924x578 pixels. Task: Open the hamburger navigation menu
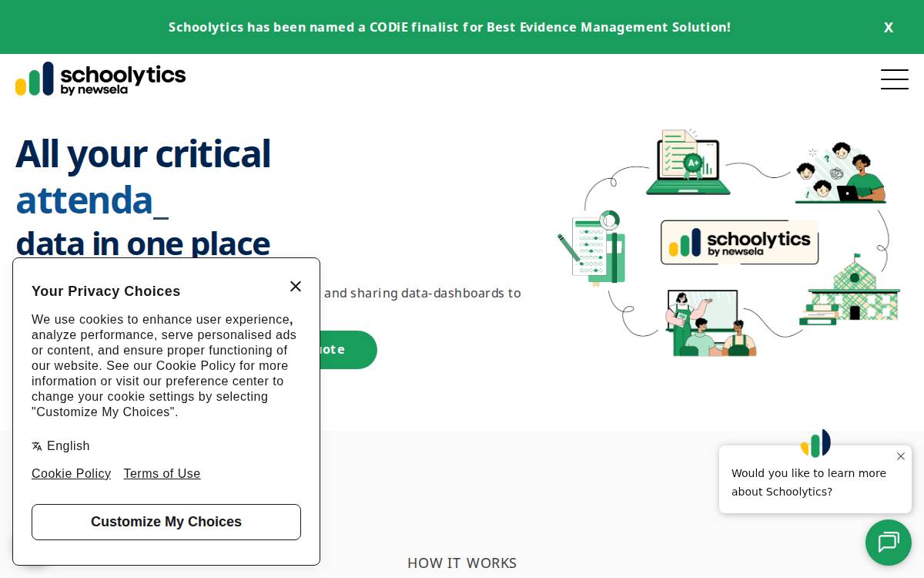tap(894, 79)
